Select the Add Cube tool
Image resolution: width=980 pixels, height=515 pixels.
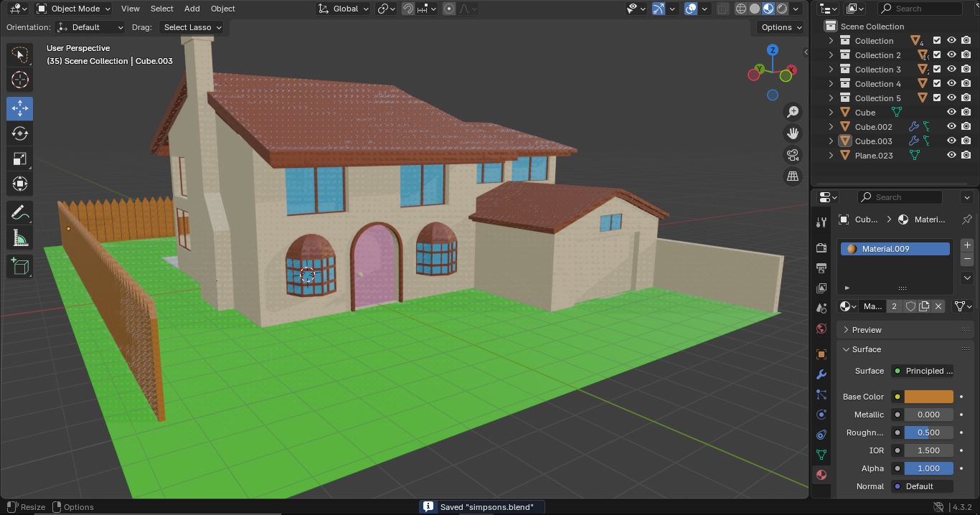click(x=20, y=267)
